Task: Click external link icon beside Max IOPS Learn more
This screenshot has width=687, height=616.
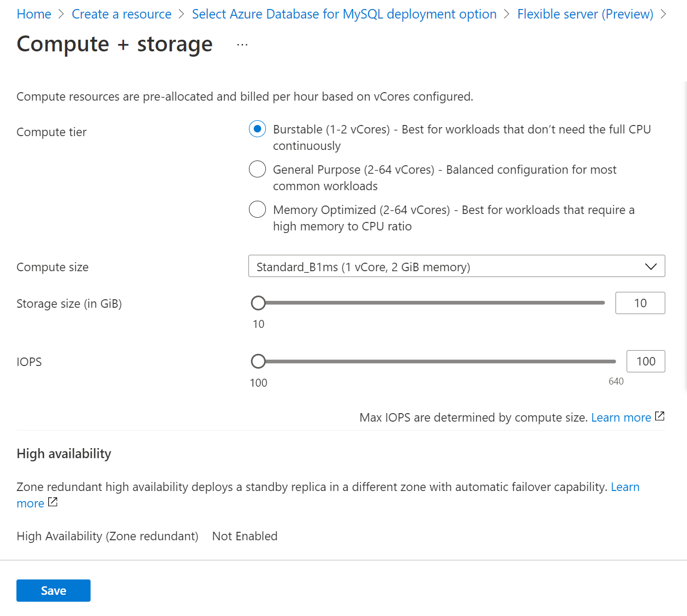Action: [659, 416]
